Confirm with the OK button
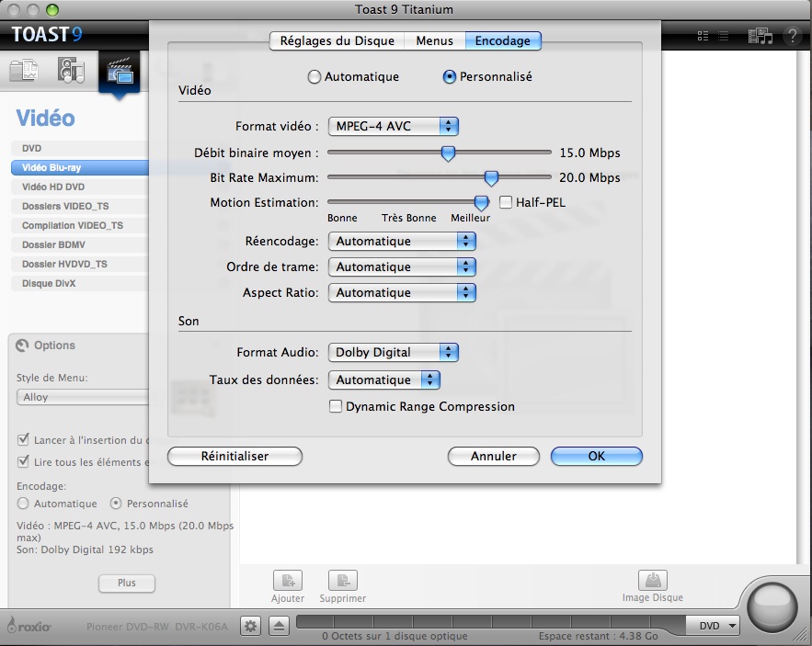This screenshot has height=646, width=812. pos(597,456)
